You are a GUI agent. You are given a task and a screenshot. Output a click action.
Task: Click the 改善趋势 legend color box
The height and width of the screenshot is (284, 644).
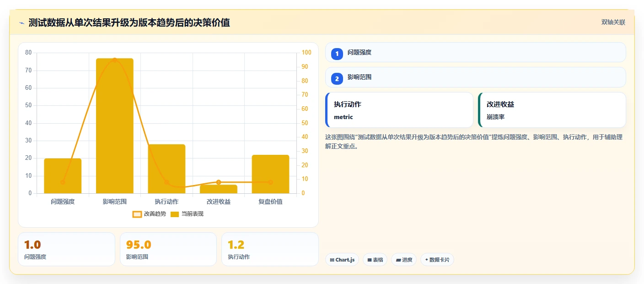point(137,214)
